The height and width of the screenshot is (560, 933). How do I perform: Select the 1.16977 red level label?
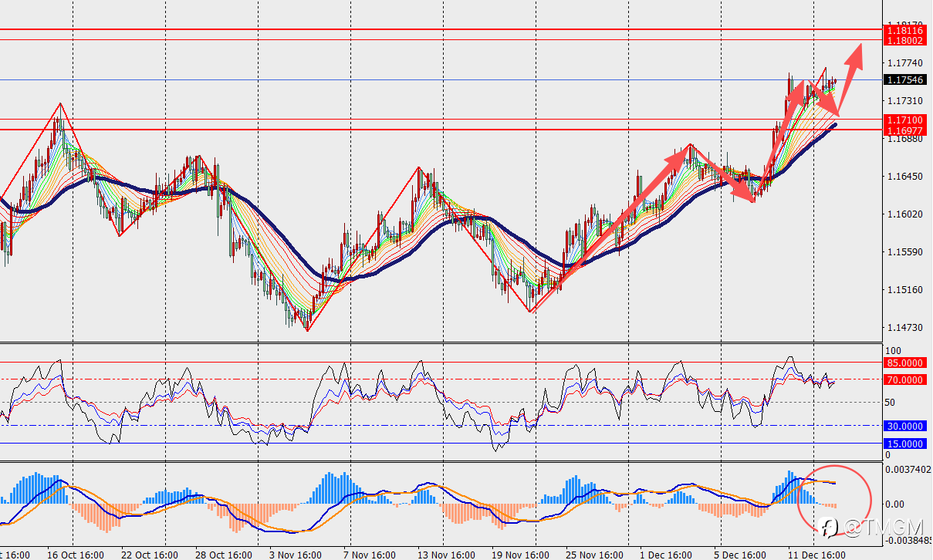click(905, 130)
